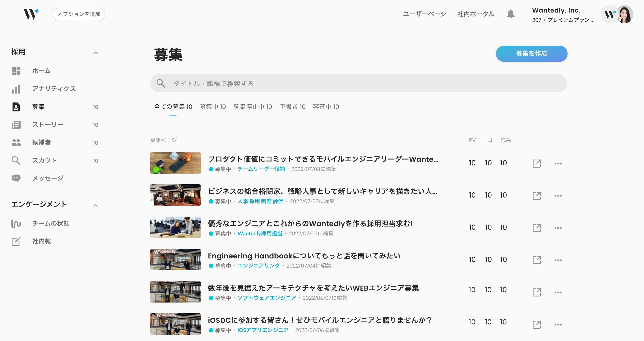Click the チームリーダー候補 job type link
The width and height of the screenshot is (644, 341).
tap(261, 169)
